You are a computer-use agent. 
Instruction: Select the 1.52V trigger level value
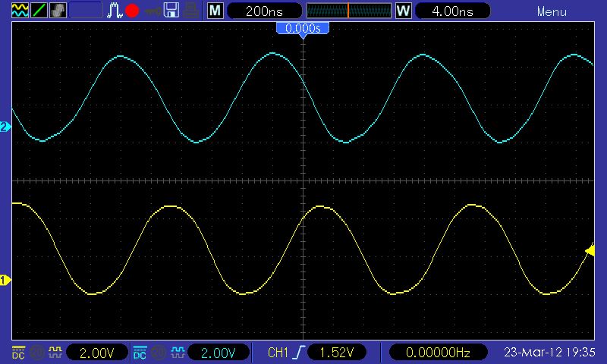[337, 353]
